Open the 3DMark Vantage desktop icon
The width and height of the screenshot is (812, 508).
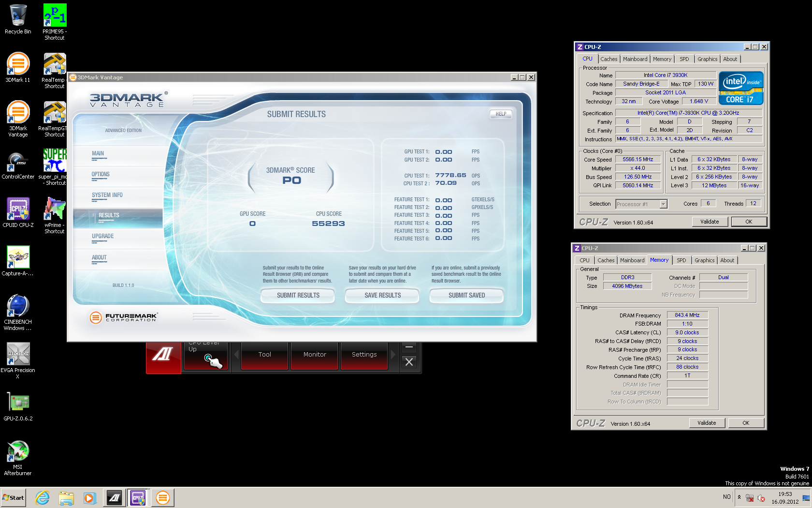tap(18, 119)
